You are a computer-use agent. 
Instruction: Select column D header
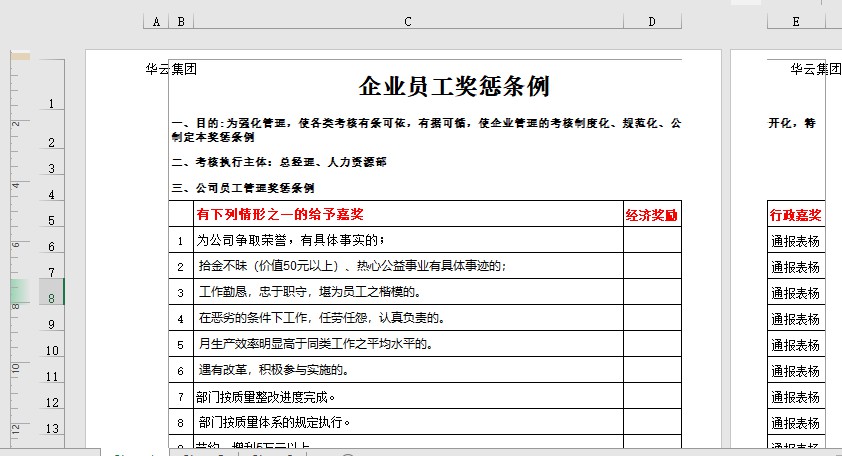tap(652, 21)
